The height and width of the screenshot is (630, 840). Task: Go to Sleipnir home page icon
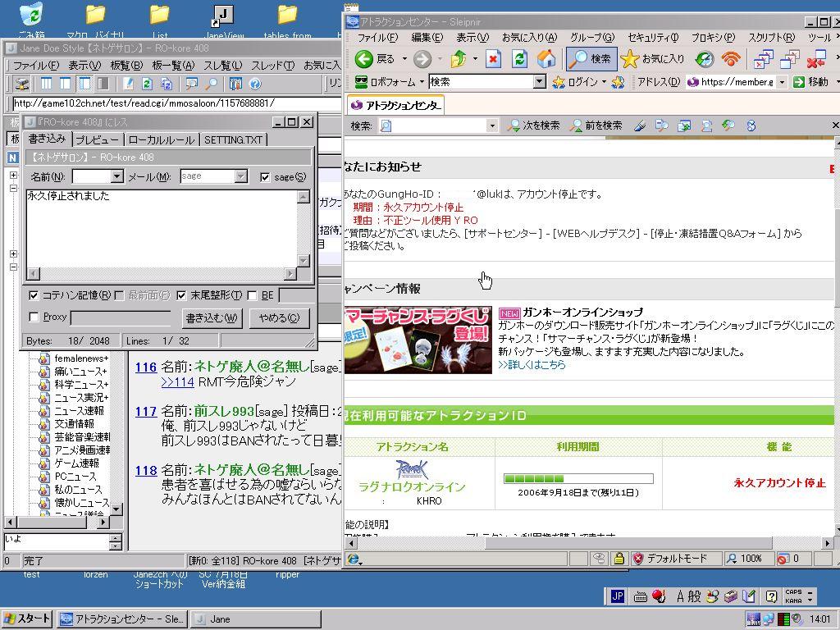pyautogui.click(x=546, y=59)
